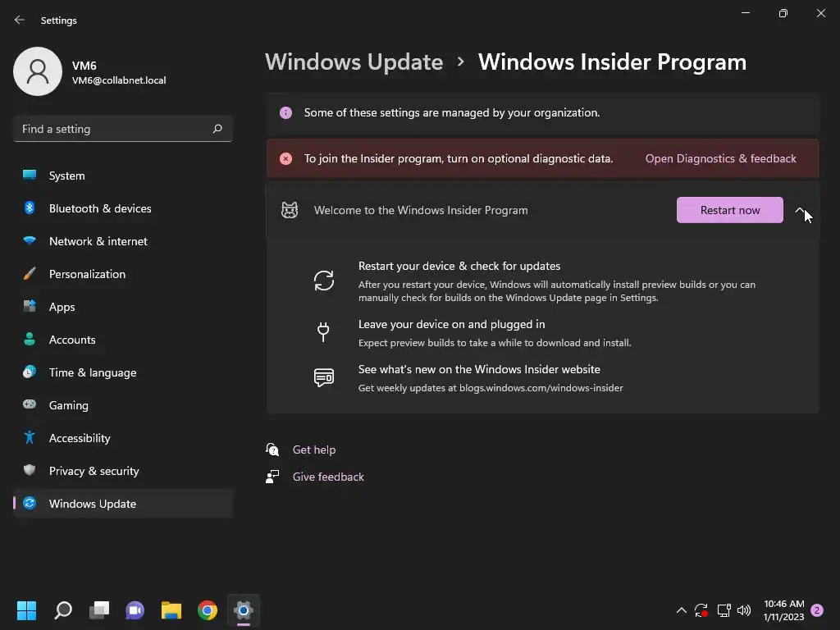Open the Get help link
The width and height of the screenshot is (840, 630).
[314, 450]
